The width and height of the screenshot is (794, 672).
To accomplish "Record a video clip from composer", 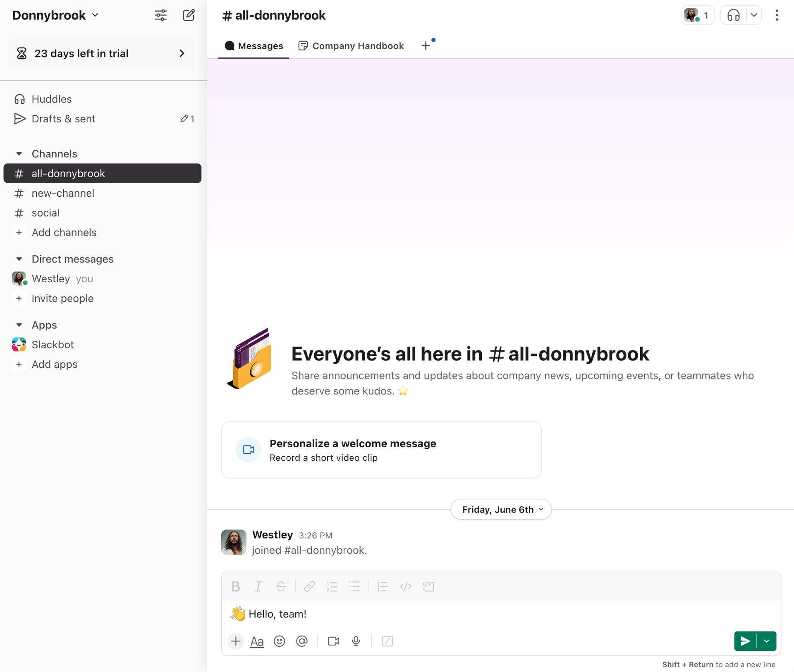I will [333, 641].
